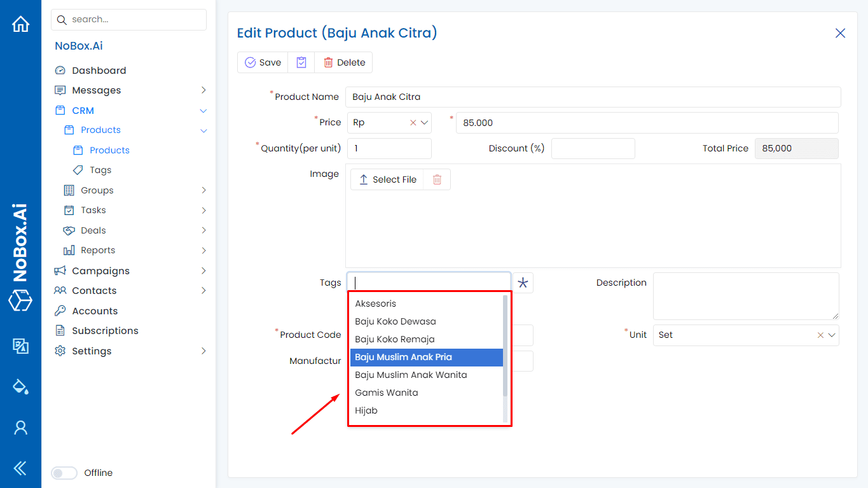Clear the Rp currency selection
The image size is (868, 488).
pos(413,123)
